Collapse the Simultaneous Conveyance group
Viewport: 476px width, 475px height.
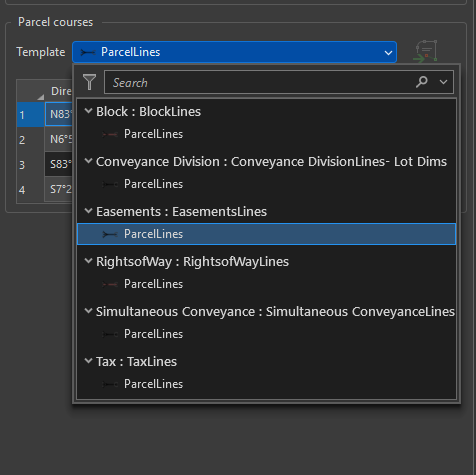point(88,311)
